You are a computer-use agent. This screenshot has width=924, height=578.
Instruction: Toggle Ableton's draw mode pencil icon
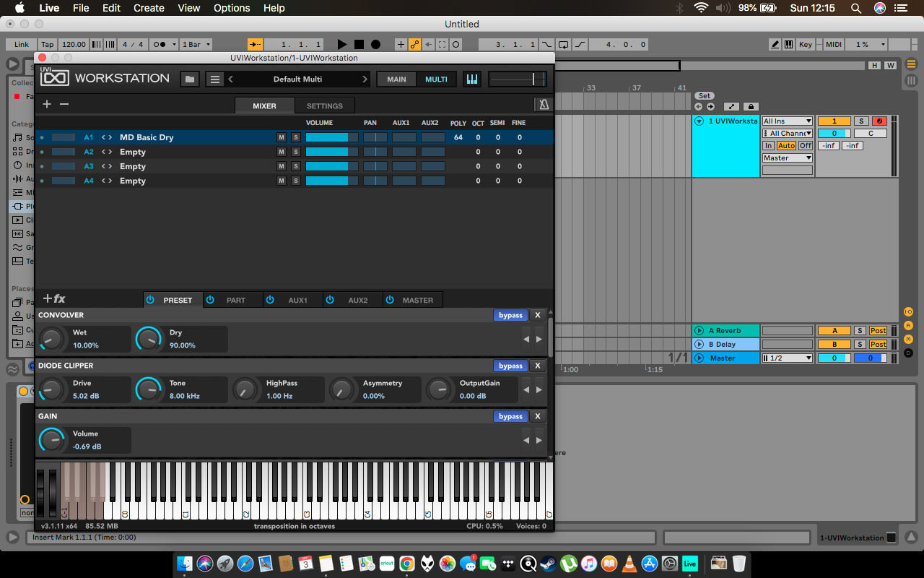pyautogui.click(x=775, y=45)
